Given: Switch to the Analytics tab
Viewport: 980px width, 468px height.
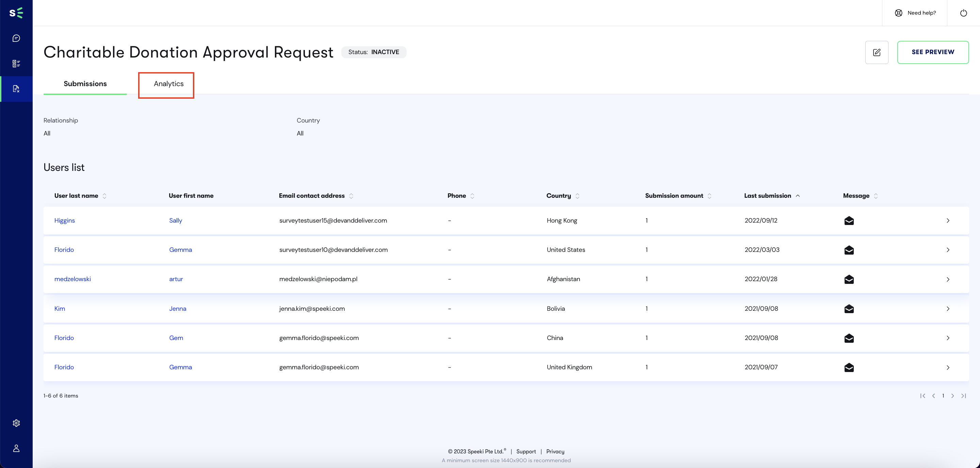Looking at the screenshot, I should [168, 83].
